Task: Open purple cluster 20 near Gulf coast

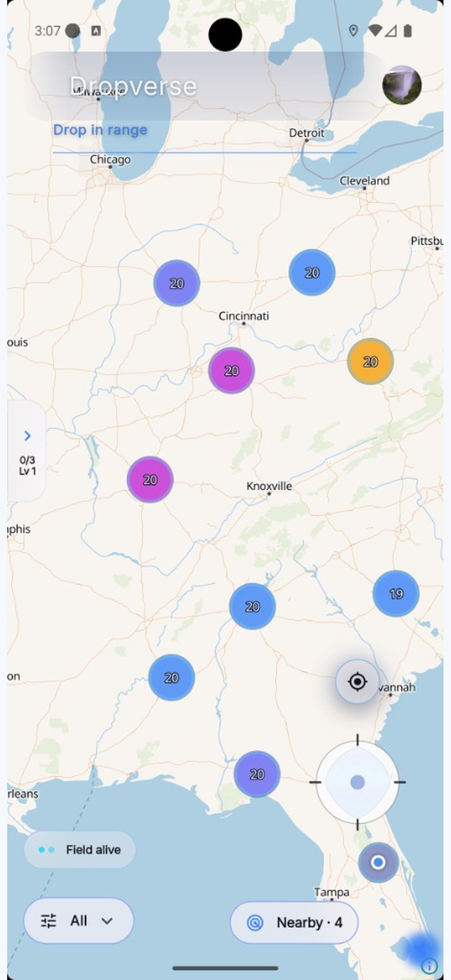Action: pos(257,774)
